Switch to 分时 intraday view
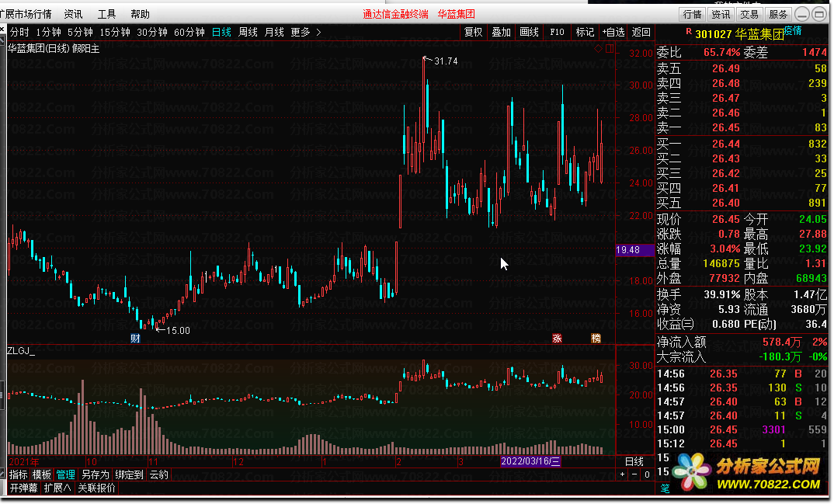Screen dimensions: 834x504 point(19,33)
